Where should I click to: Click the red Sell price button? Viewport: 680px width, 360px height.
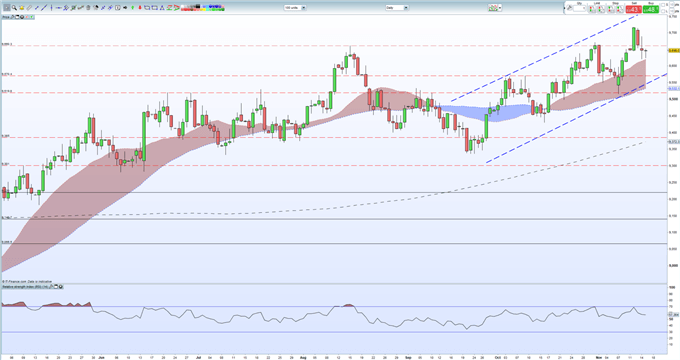click(634, 9)
